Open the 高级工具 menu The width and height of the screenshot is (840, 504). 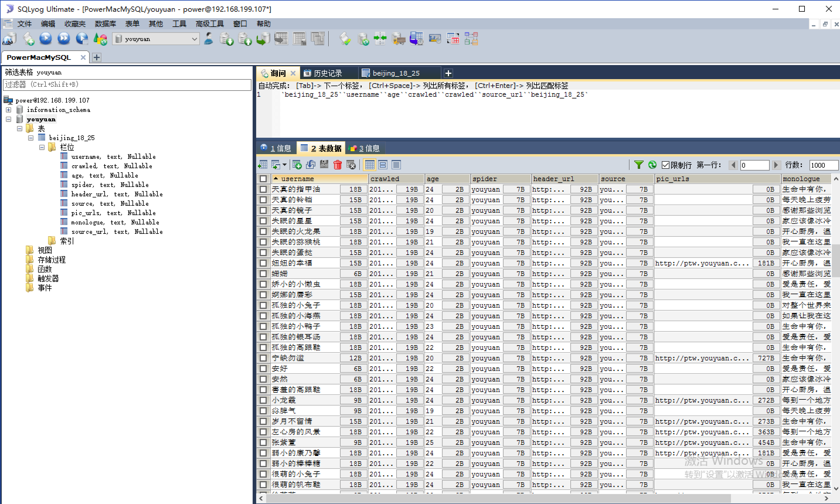coord(210,24)
